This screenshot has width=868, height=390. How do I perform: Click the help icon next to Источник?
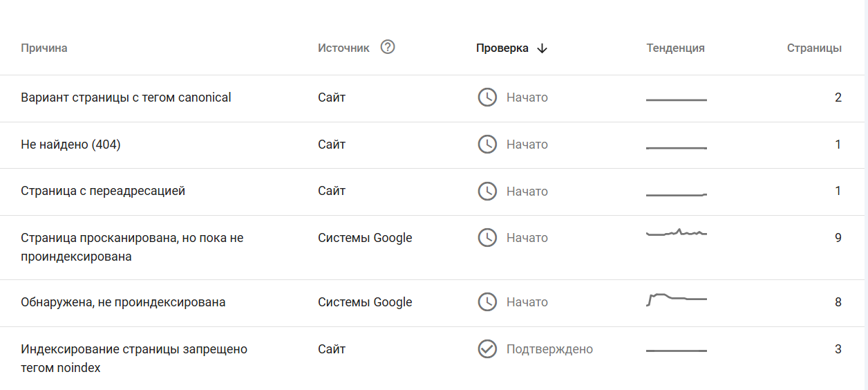click(388, 48)
